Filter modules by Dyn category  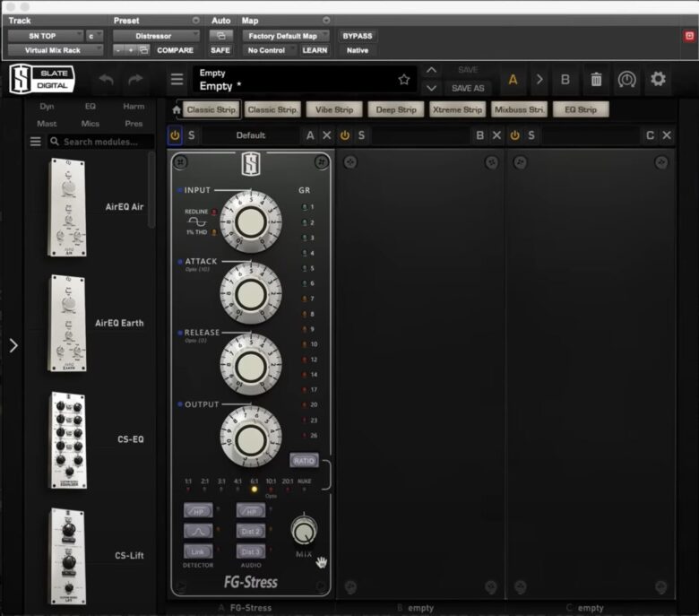[47, 106]
